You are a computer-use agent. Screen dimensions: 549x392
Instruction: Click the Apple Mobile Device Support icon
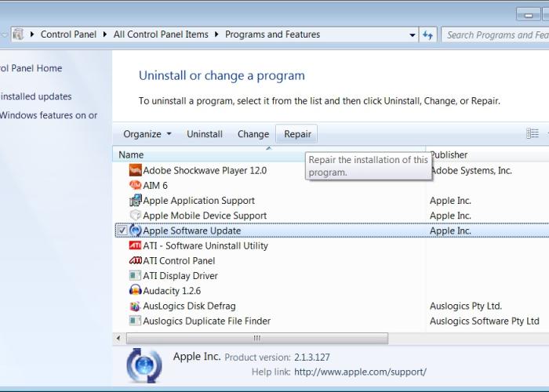pyautogui.click(x=135, y=216)
